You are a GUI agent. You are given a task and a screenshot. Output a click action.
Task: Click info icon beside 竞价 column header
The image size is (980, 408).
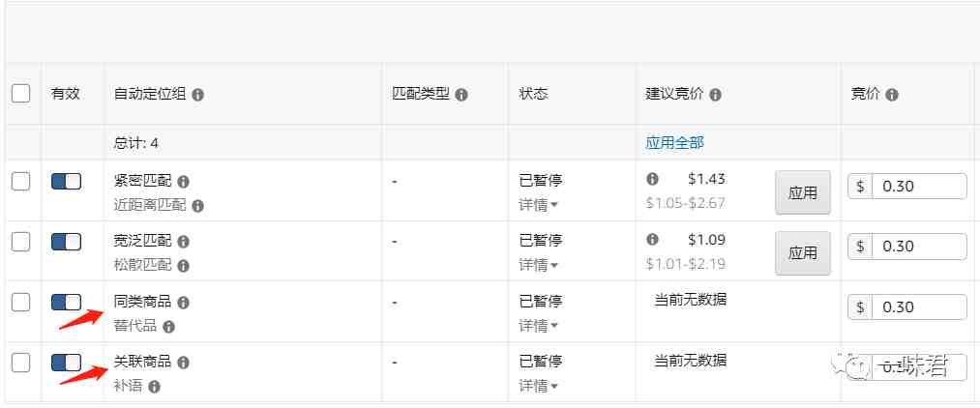point(892,95)
